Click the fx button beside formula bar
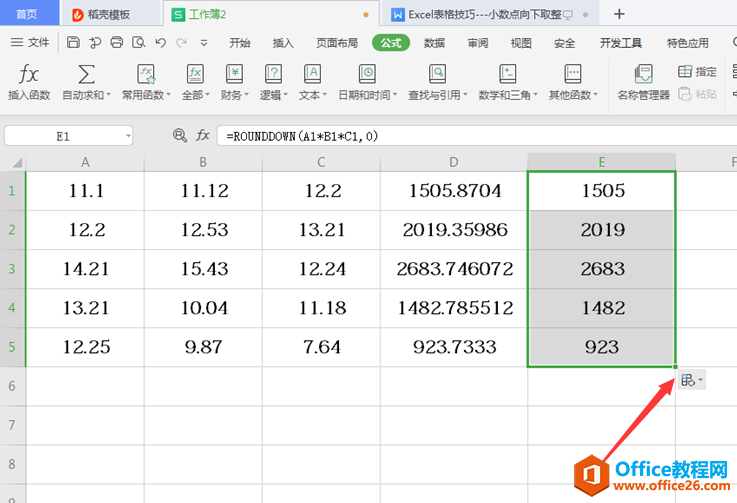 pos(203,136)
